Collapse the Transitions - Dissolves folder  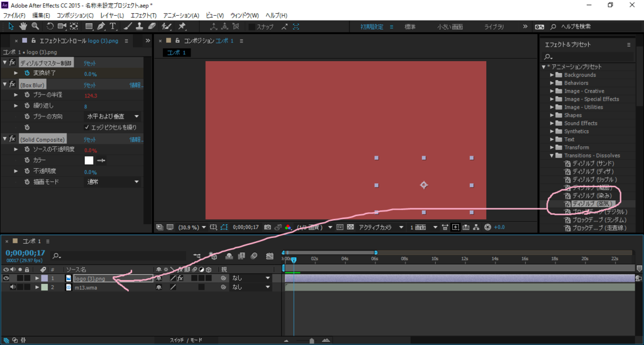(x=552, y=156)
